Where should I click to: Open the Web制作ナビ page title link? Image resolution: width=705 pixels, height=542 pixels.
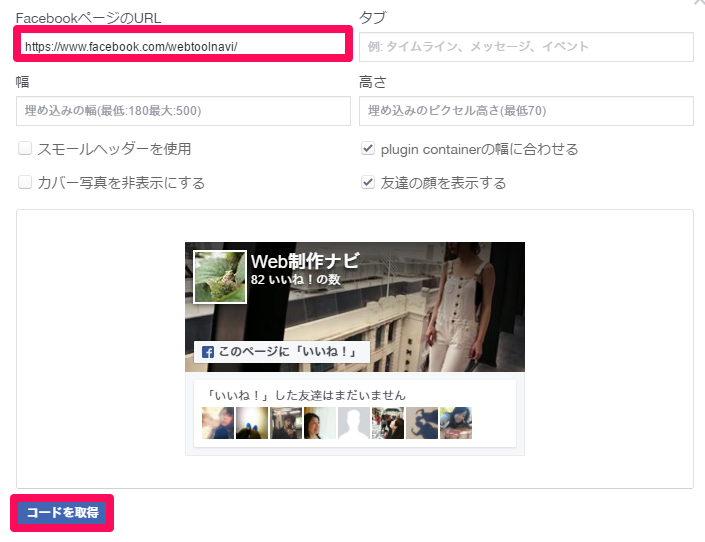pyautogui.click(x=305, y=261)
